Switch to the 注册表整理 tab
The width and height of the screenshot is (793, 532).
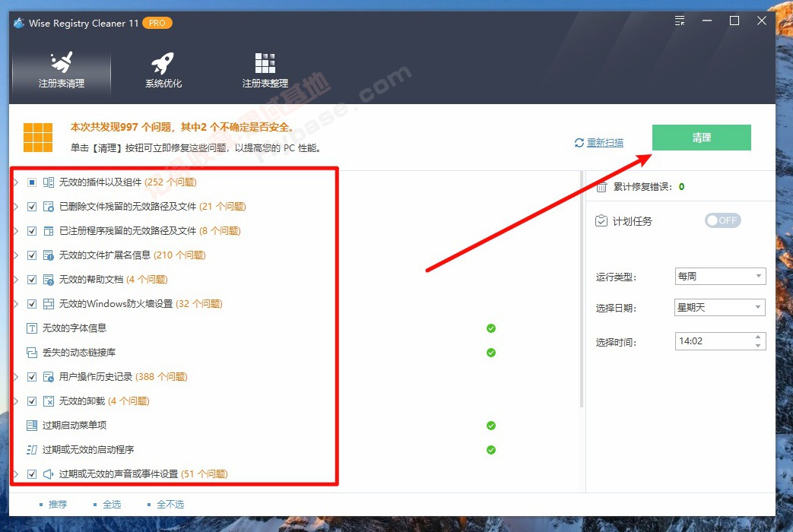(x=264, y=72)
